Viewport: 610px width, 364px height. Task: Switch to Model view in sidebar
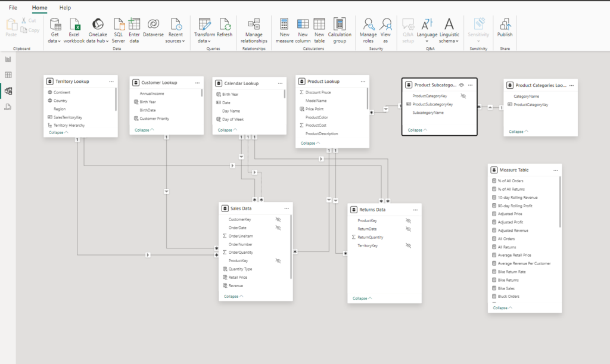click(x=8, y=91)
